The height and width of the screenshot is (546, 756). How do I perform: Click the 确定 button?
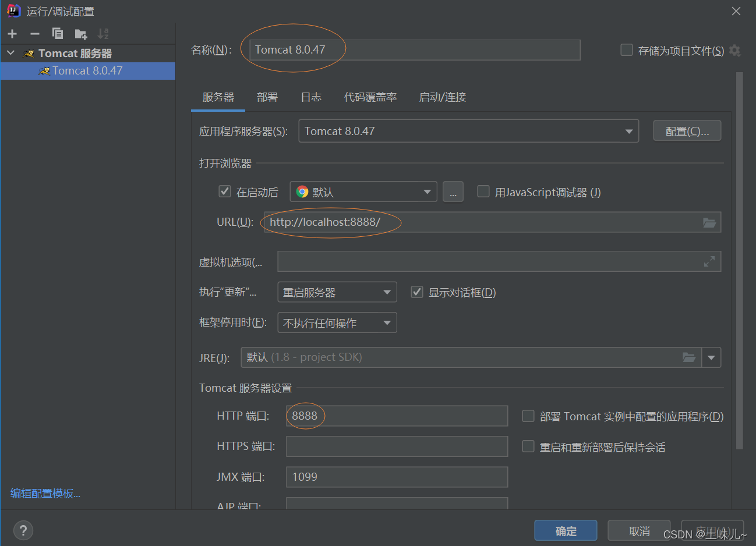(x=566, y=531)
